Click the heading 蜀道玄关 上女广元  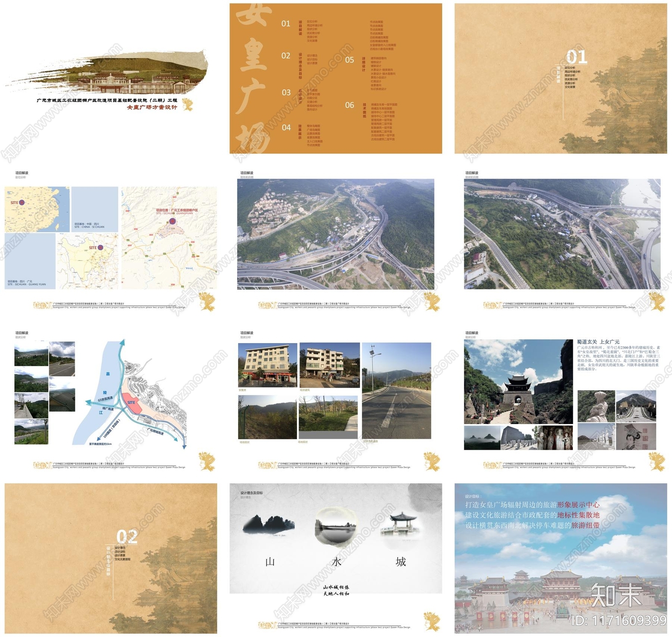click(598, 342)
